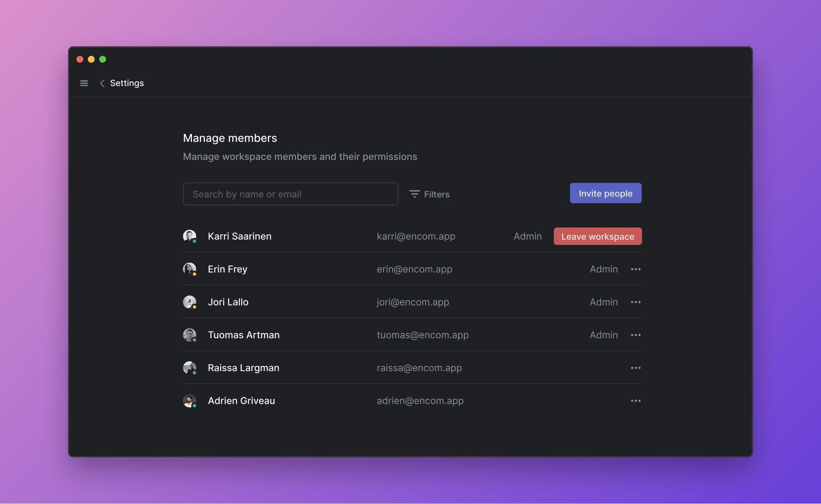Open more options for Adrien Griveau
Viewport: 821px width, 504px height.
tap(636, 401)
